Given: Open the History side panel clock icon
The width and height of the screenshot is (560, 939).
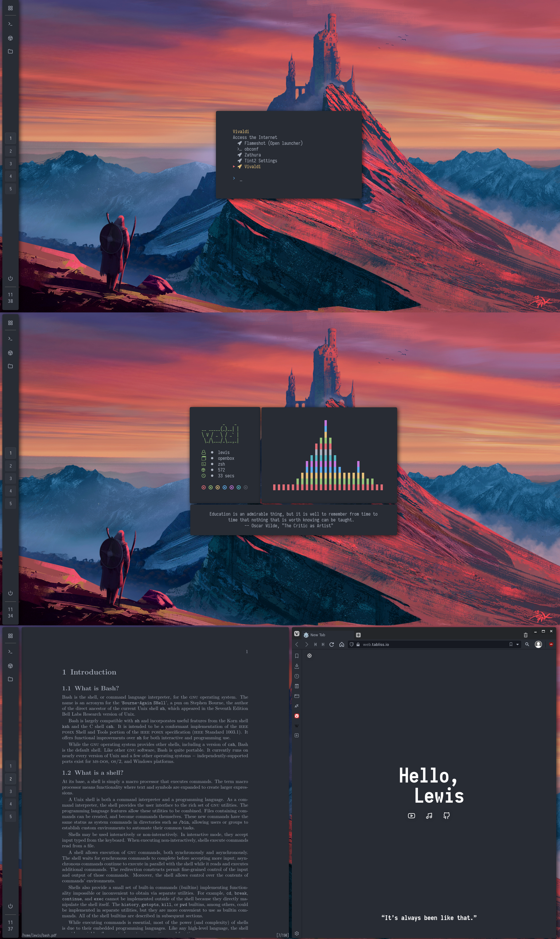Looking at the screenshot, I should click(x=296, y=676).
